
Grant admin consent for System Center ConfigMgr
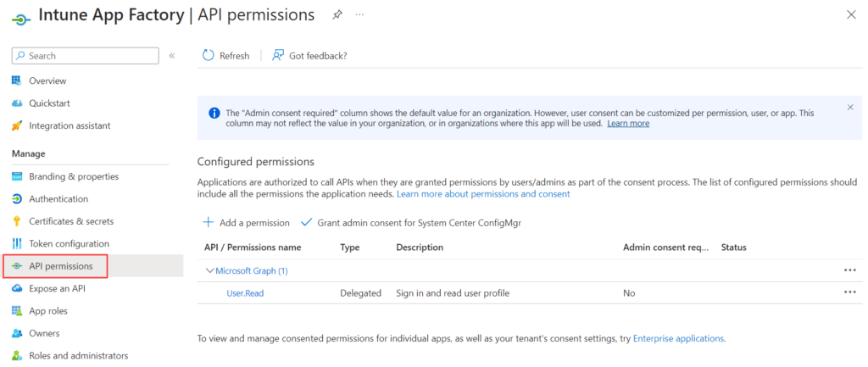(411, 223)
